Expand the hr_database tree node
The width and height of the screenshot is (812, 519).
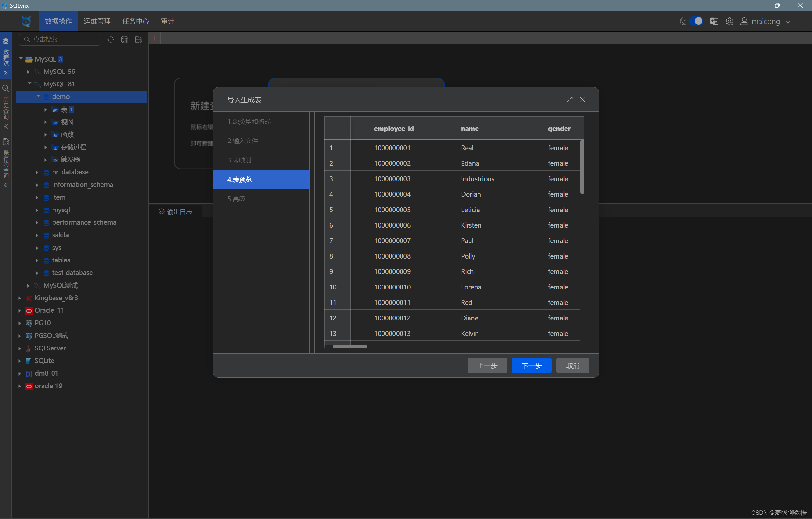tap(37, 172)
